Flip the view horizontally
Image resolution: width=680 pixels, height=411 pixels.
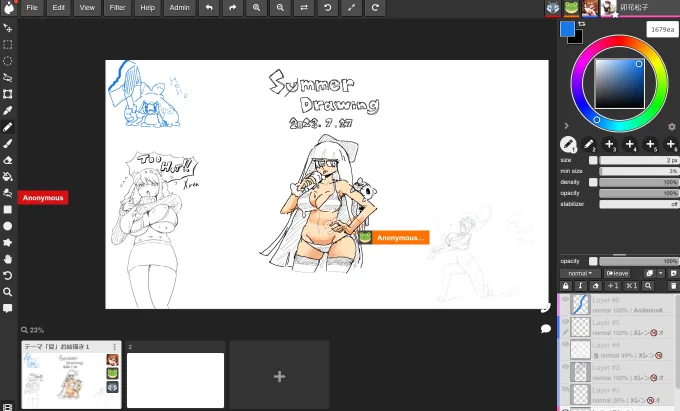pyautogui.click(x=304, y=7)
